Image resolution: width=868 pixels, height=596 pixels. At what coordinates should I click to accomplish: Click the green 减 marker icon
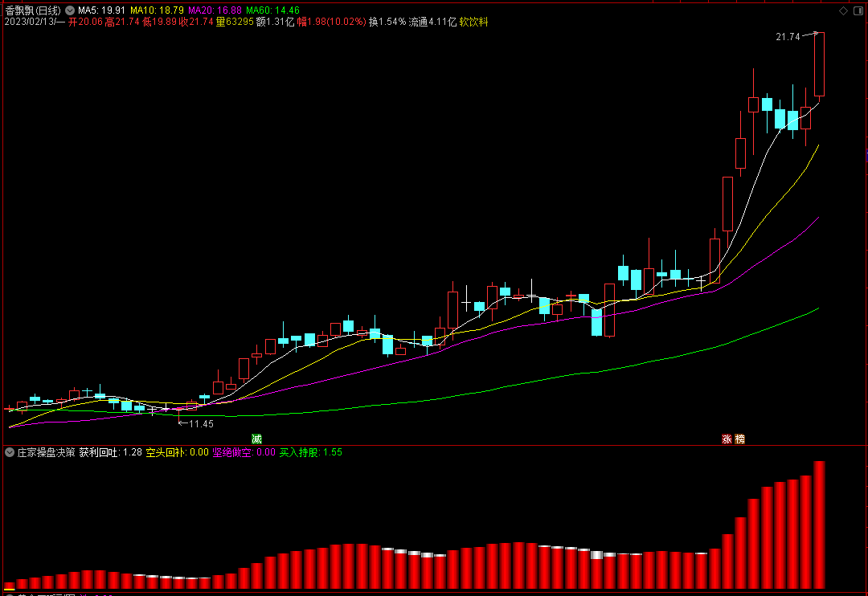256,439
